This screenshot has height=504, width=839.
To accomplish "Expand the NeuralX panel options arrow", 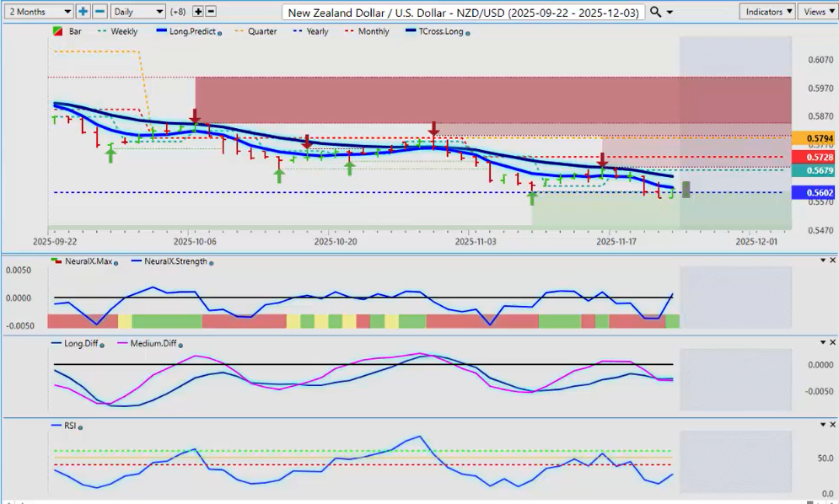I will coord(822,260).
